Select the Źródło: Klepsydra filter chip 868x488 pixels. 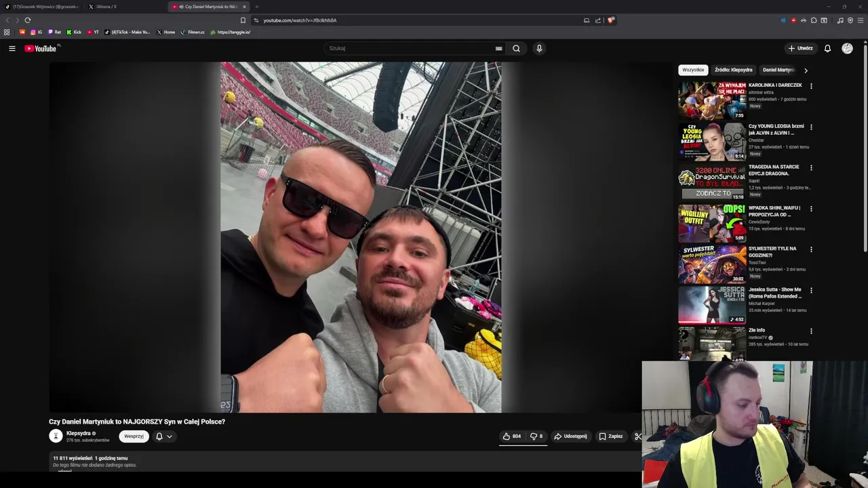click(733, 70)
